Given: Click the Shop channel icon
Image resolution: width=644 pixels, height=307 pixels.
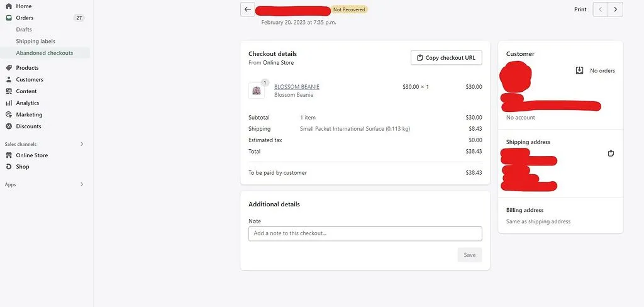Looking at the screenshot, I should tap(9, 167).
